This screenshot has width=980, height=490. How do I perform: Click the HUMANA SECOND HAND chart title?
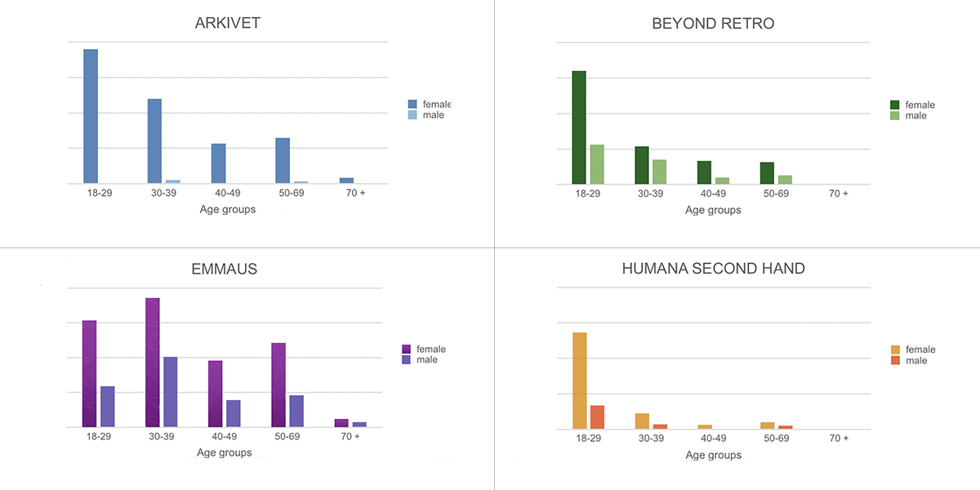(x=713, y=269)
